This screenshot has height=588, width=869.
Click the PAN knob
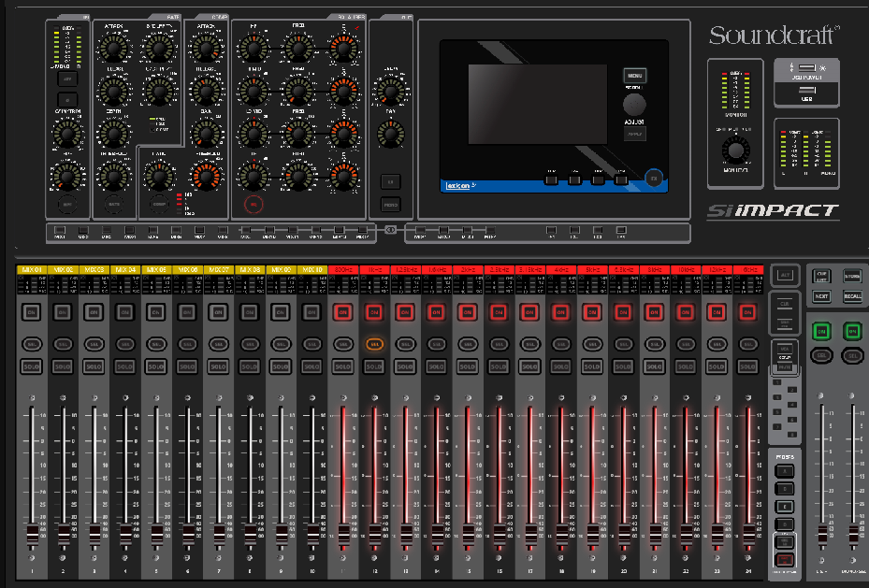click(x=391, y=134)
